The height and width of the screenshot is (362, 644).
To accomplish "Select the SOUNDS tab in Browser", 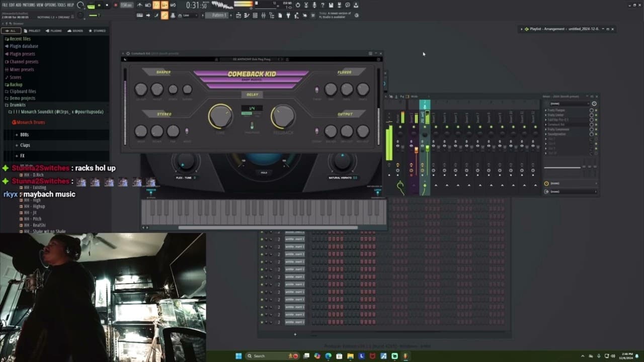I will click(x=75, y=31).
